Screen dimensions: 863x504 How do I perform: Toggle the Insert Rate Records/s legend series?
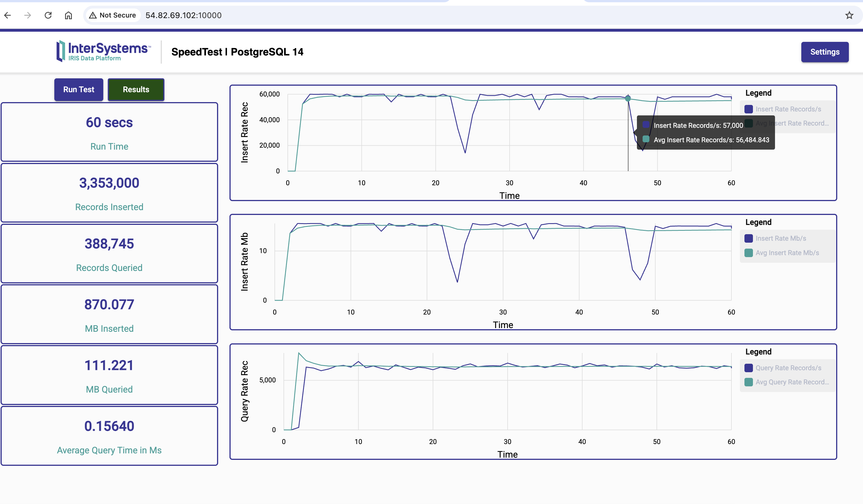788,109
